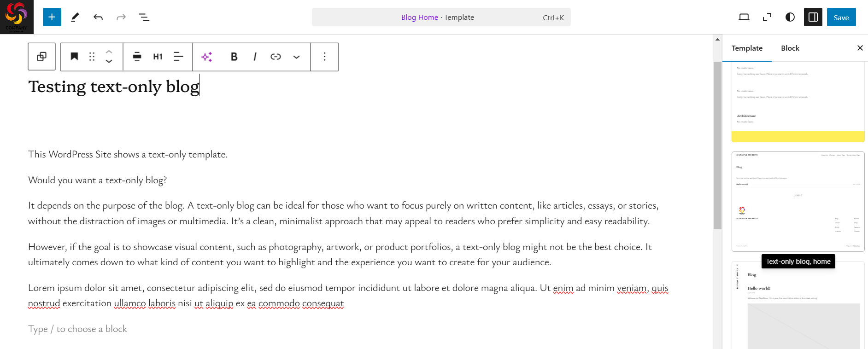Click the Undo arrow
The image size is (868, 349).
pos(98,17)
